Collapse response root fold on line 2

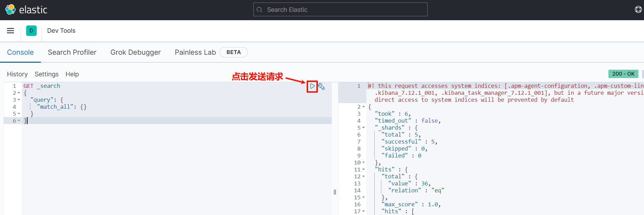pyautogui.click(x=364, y=107)
